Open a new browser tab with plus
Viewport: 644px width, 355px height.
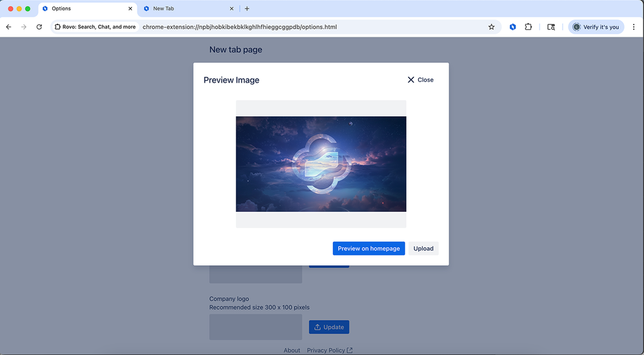pyautogui.click(x=247, y=8)
